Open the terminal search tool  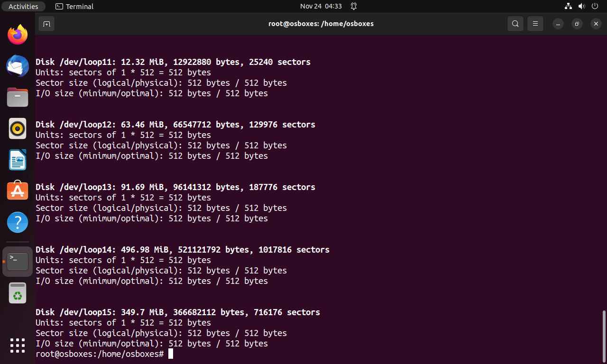point(515,24)
